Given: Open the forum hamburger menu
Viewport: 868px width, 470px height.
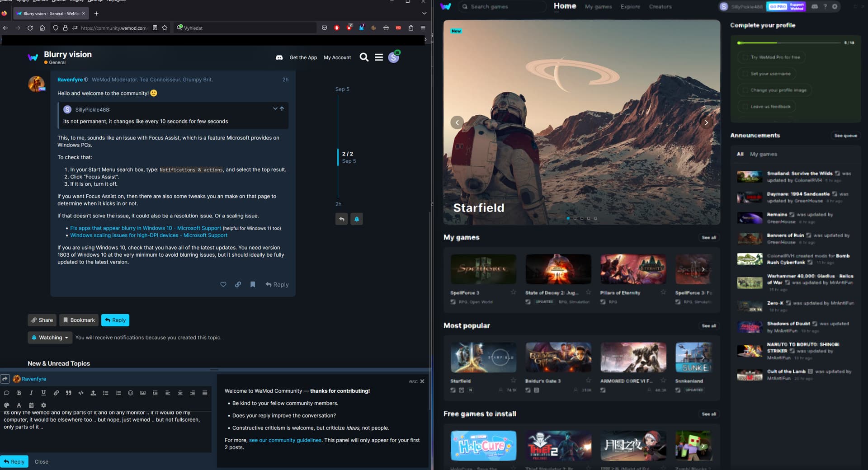Looking at the screenshot, I should (379, 57).
